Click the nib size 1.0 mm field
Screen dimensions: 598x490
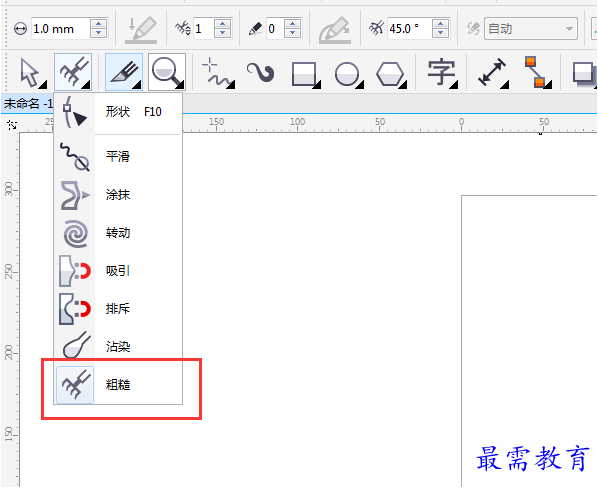(60, 29)
